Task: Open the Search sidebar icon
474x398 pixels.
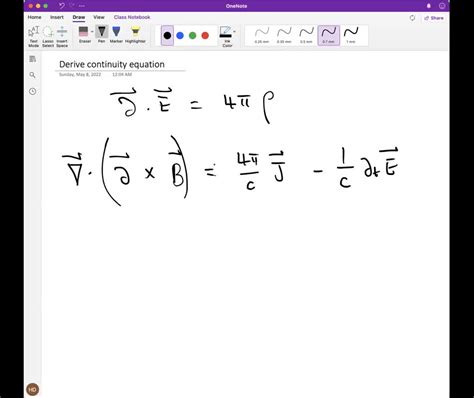Action: pyautogui.click(x=32, y=75)
